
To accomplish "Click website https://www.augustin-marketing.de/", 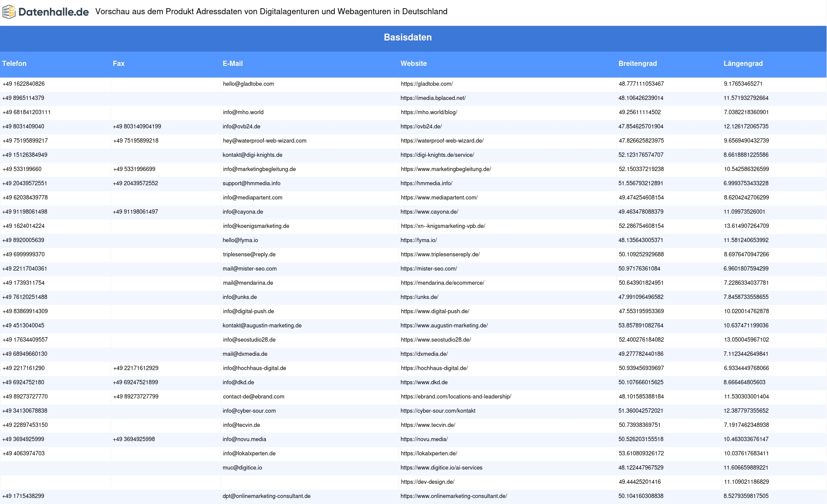I will (x=444, y=326).
